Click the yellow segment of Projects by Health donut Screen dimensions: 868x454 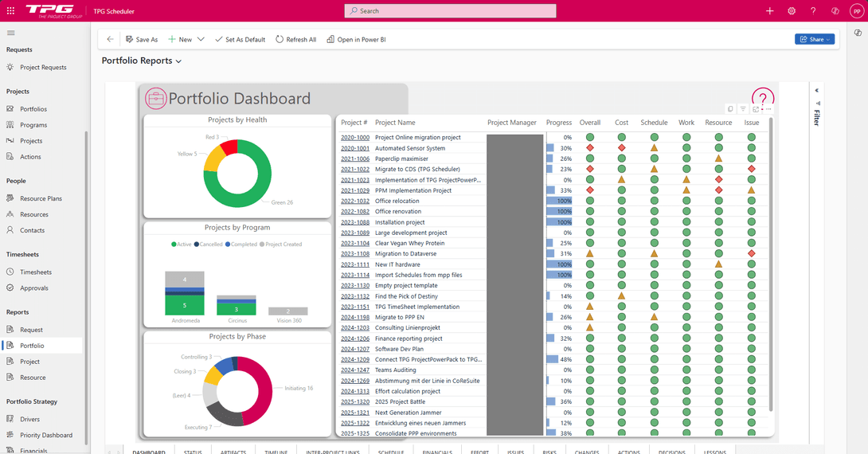[213, 161]
